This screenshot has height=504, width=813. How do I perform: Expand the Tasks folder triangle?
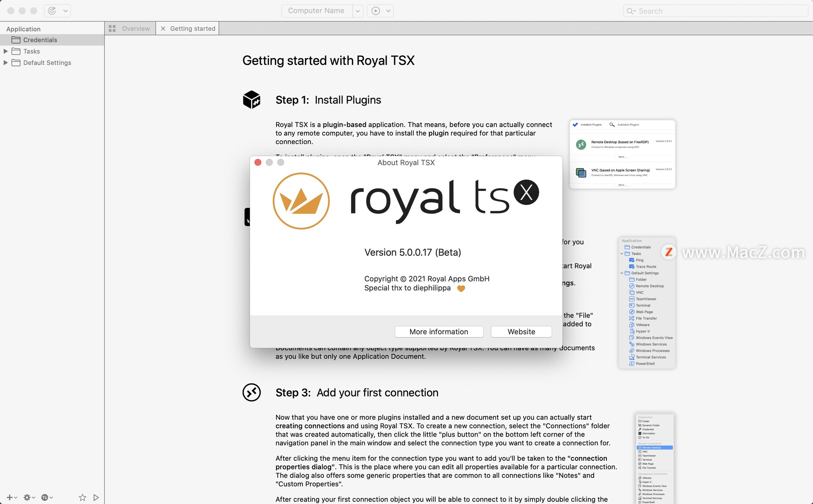tap(6, 51)
